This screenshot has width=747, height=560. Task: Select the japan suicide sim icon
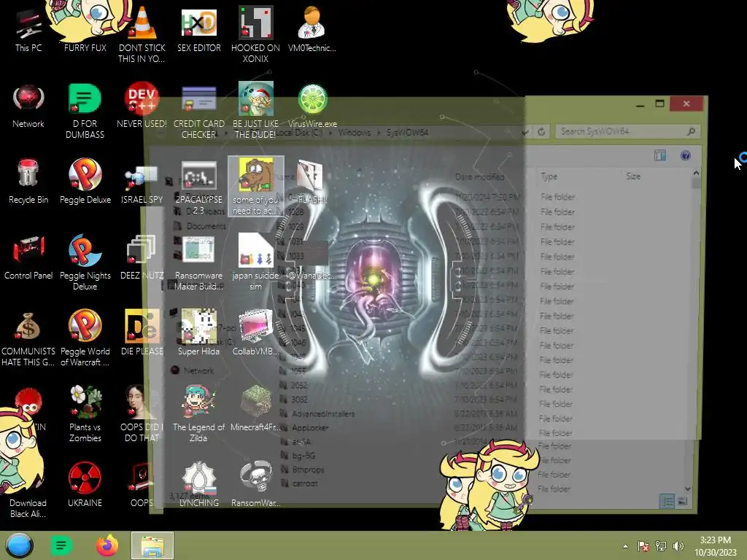pos(255,262)
